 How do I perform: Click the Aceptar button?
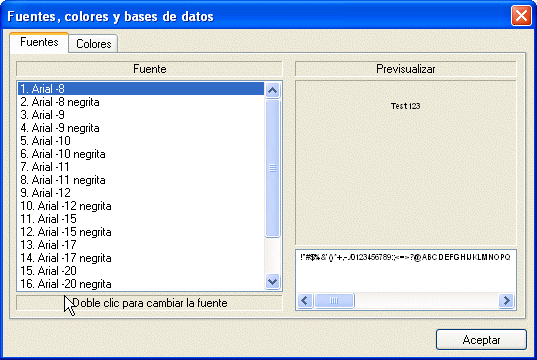pyautogui.click(x=481, y=339)
